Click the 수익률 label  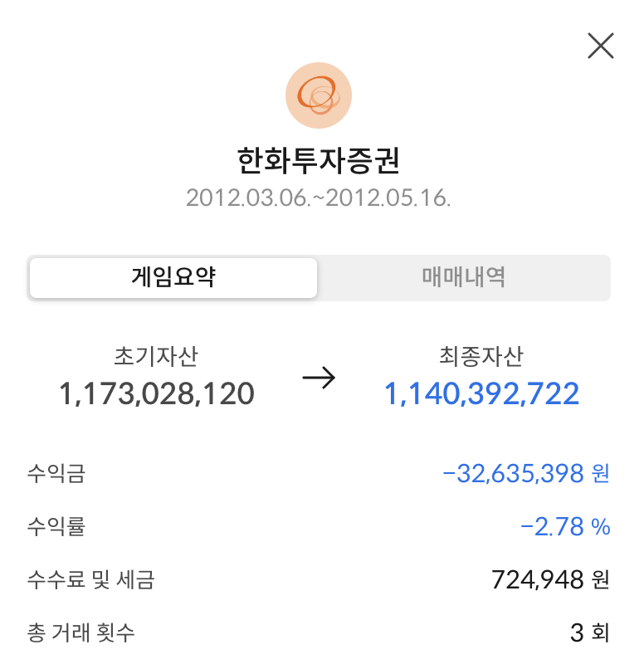point(56,527)
